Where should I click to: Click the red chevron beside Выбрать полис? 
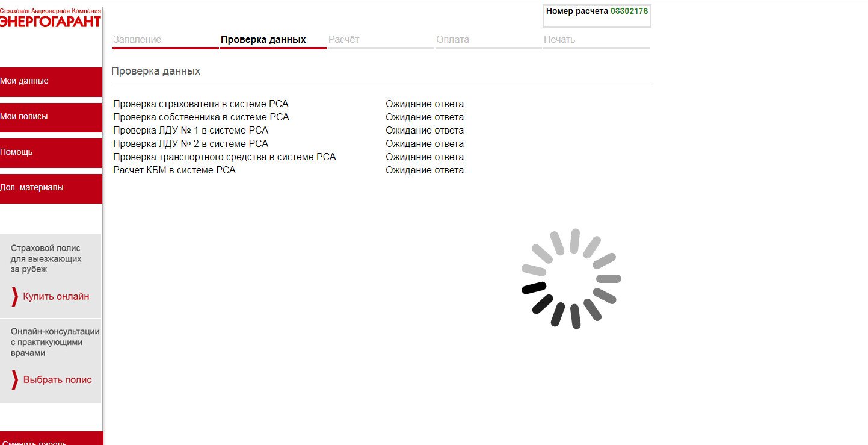[x=15, y=380]
